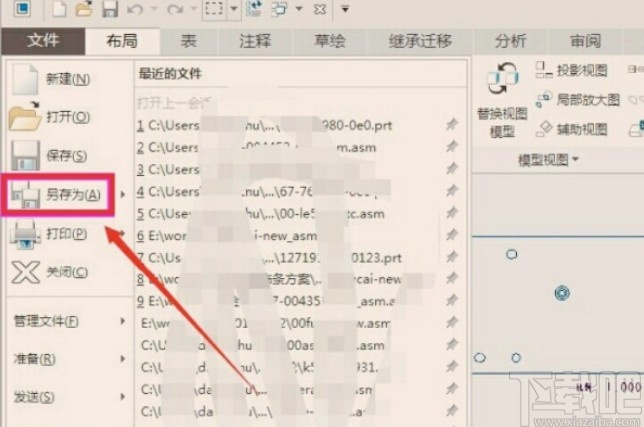Click the close window X icon in toolbar
644x427 pixels.
click(320, 9)
